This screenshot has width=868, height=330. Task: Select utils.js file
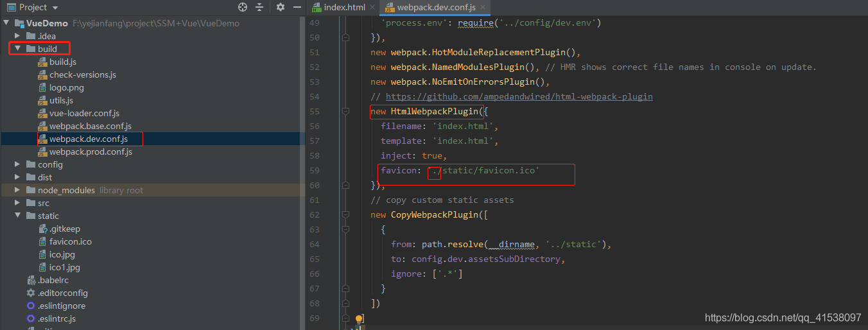(61, 100)
